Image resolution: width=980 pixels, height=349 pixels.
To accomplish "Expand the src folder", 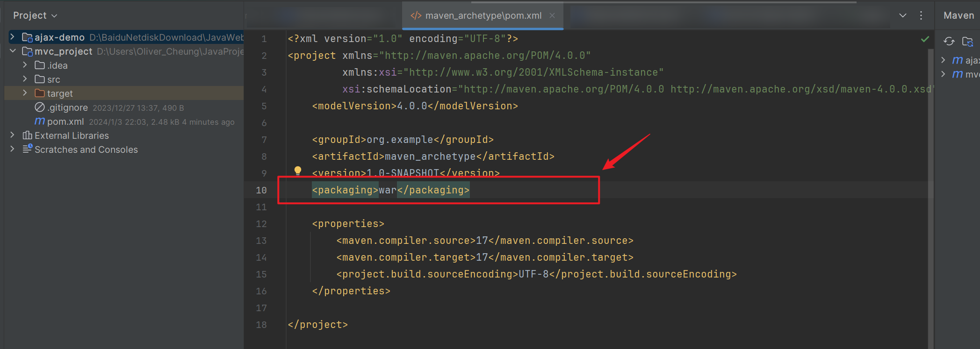I will (25, 79).
